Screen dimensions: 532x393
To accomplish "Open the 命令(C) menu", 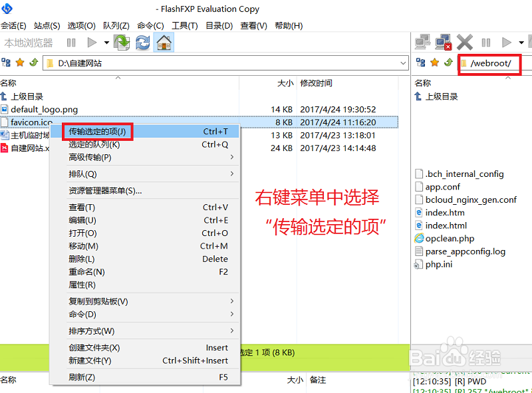I will [x=150, y=26].
